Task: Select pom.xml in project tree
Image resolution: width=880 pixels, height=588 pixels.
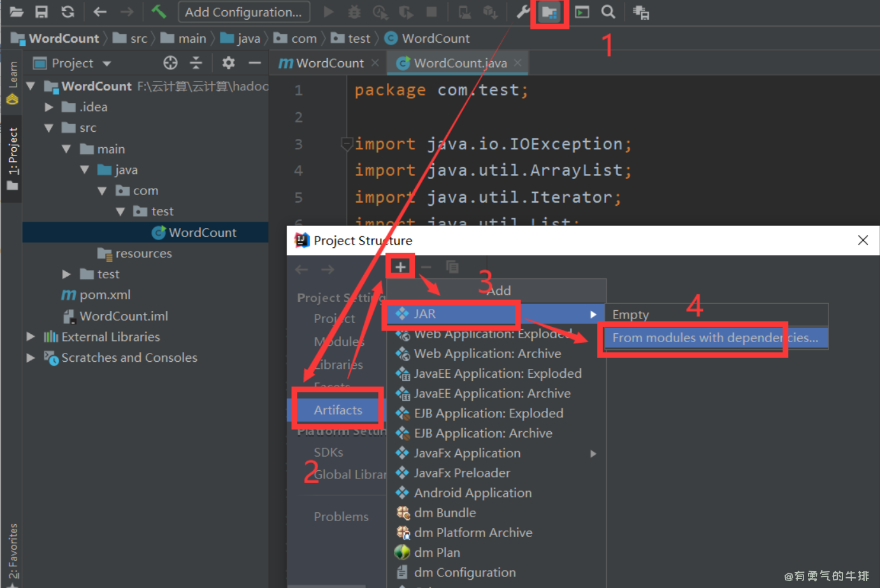Action: pyautogui.click(x=96, y=295)
